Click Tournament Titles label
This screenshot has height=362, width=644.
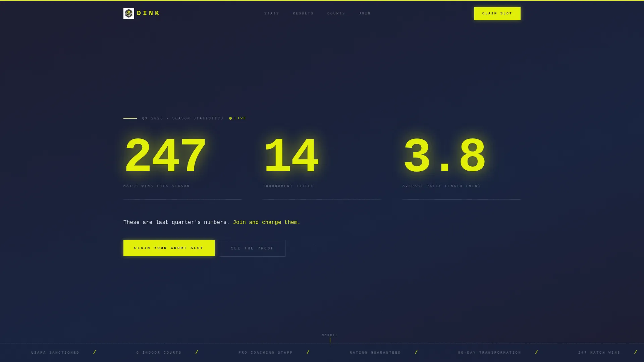pyautogui.click(x=288, y=186)
